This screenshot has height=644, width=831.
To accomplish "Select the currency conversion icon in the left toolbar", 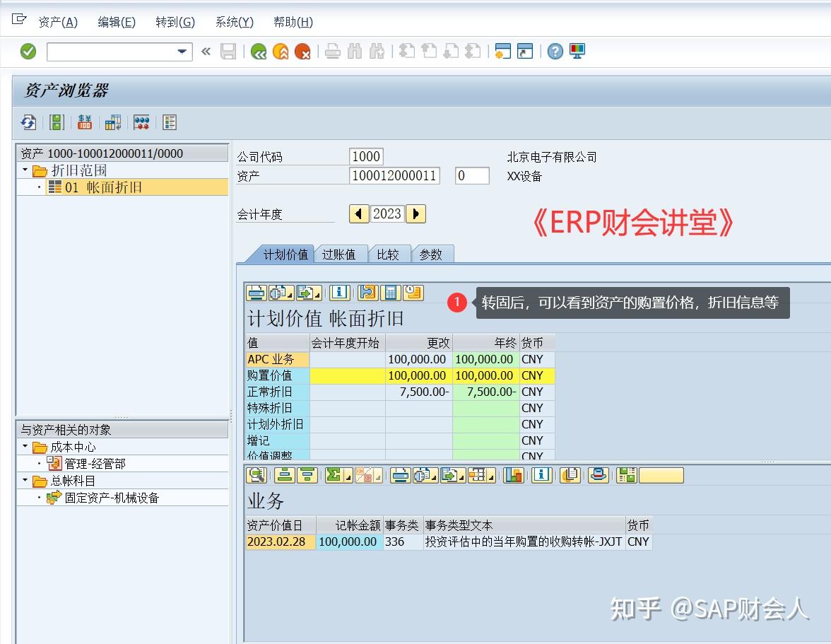I will (84, 122).
